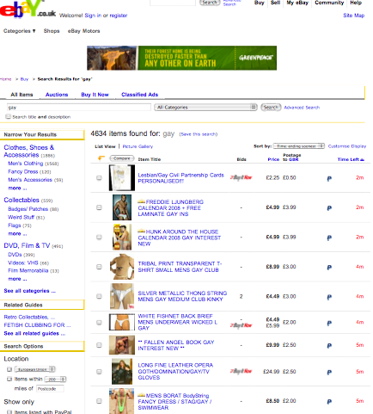Click Buy It Now icon for Leather Opera Gloves
The image size is (373, 414).
(x=241, y=371)
